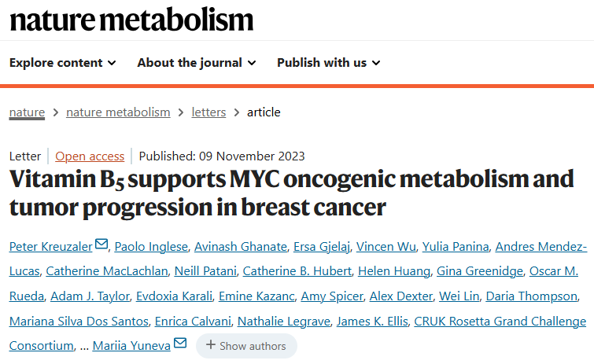Go to the nature breadcrumb link
This screenshot has width=594, height=364.
(x=27, y=112)
